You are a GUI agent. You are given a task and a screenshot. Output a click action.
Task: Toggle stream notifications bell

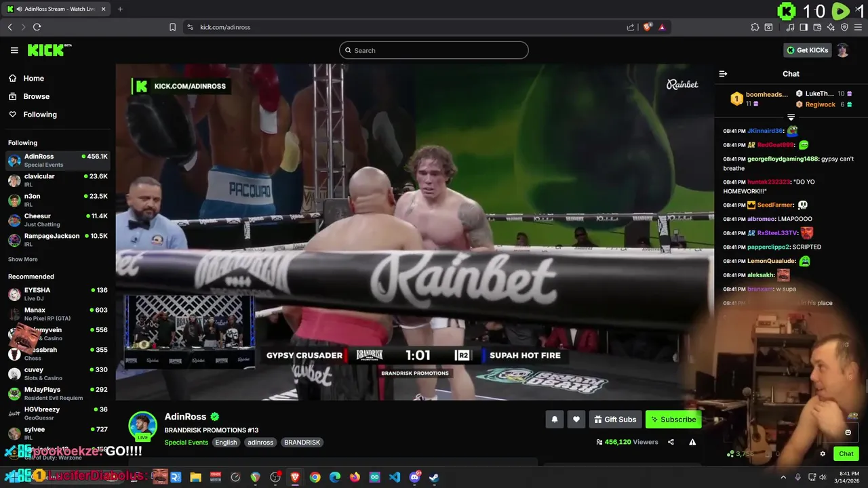coord(555,420)
